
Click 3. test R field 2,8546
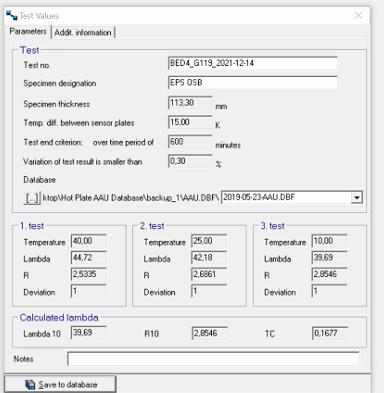(x=329, y=274)
